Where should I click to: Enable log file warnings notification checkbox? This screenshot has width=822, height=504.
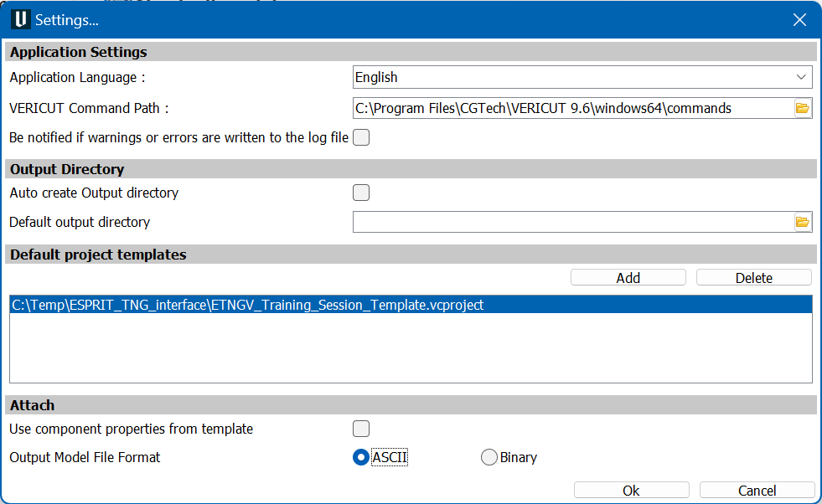tap(361, 137)
